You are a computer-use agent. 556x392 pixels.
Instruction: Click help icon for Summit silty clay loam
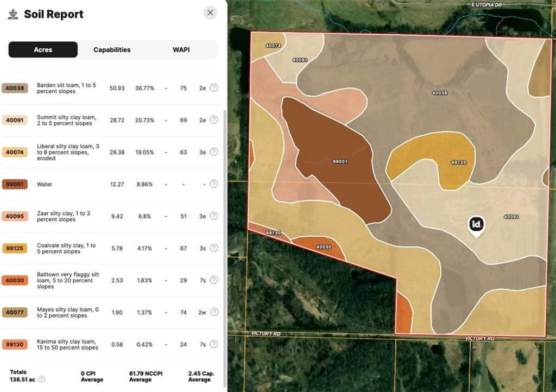coord(214,120)
